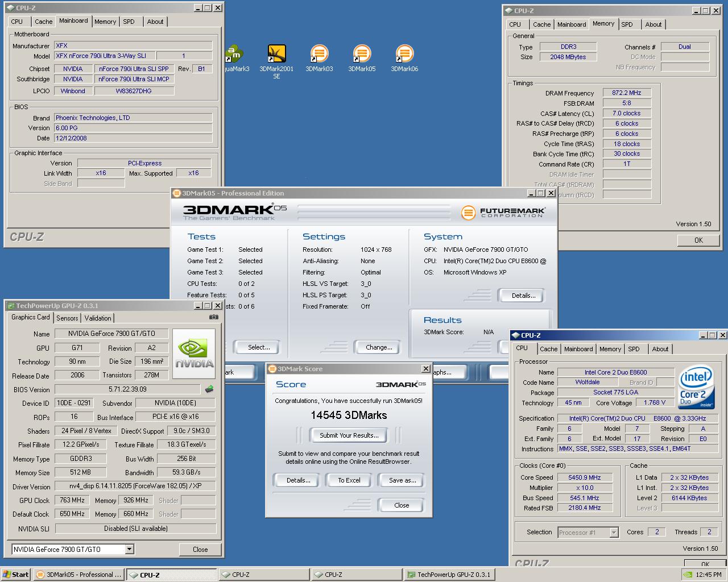This screenshot has height=582, width=728.
Task: Click the XFX nForce 790i Ultra model field
Action: coord(104,56)
